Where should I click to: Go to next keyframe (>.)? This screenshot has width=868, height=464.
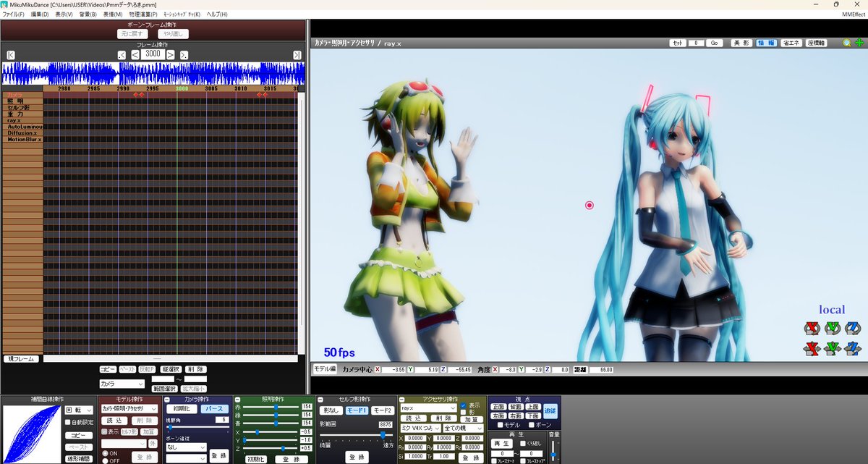tap(184, 55)
